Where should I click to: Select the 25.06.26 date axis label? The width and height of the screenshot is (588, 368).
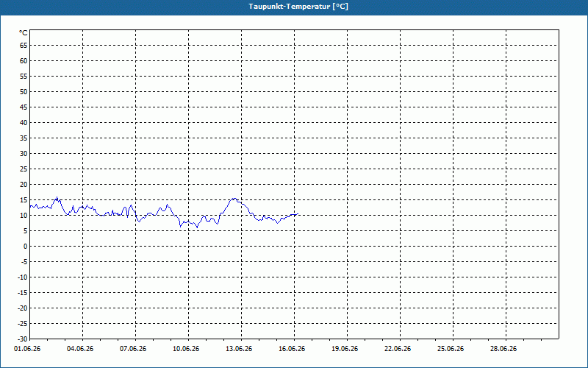pyautogui.click(x=451, y=349)
